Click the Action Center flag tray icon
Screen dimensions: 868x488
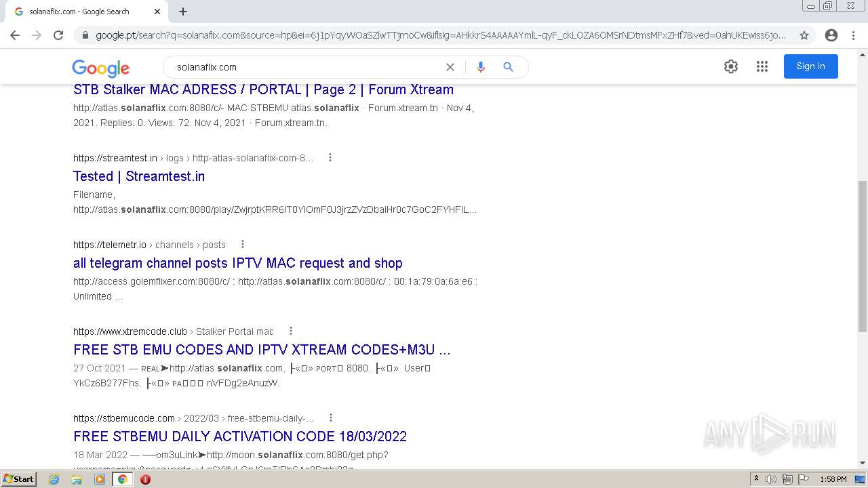coord(802,479)
